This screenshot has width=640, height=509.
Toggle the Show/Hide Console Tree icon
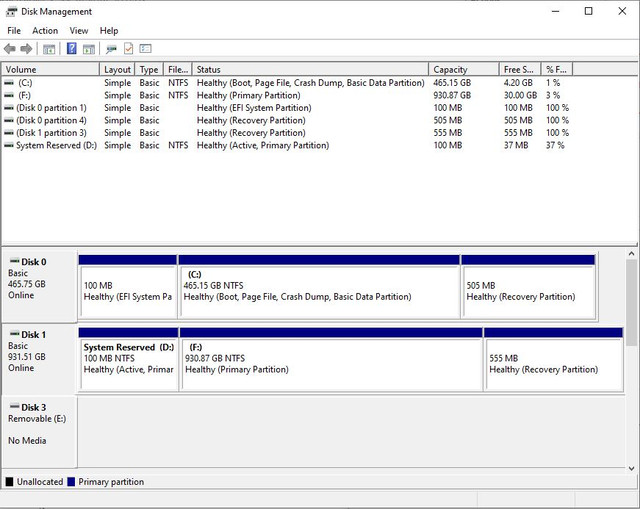pos(49,49)
